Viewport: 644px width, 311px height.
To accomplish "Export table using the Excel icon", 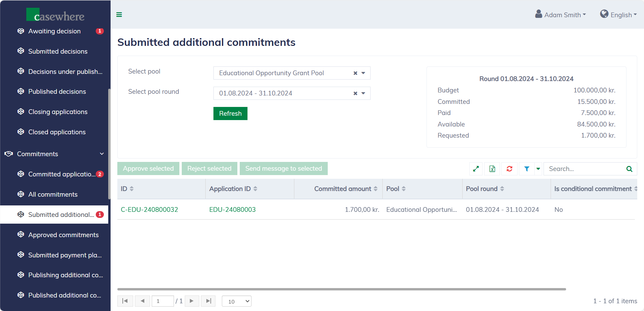I will (x=492, y=169).
